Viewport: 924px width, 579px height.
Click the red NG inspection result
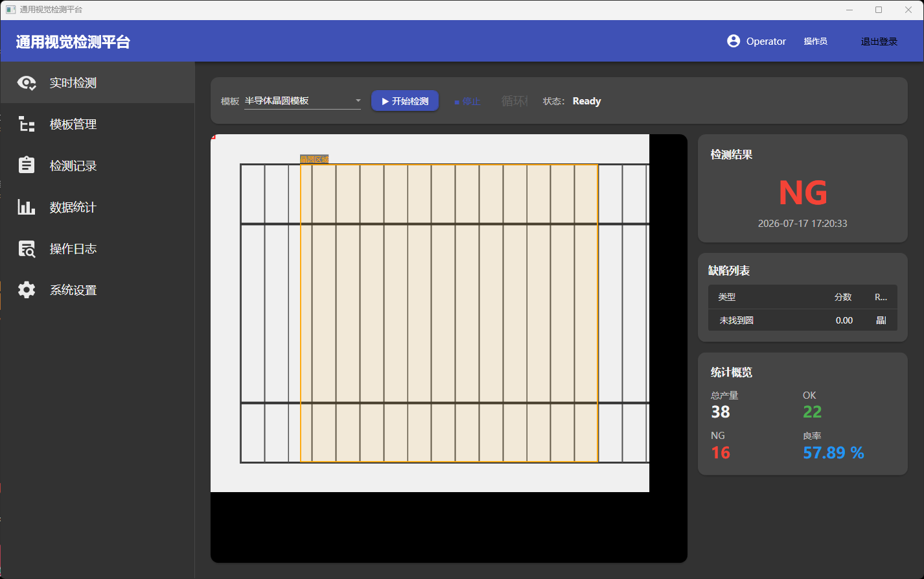(803, 193)
